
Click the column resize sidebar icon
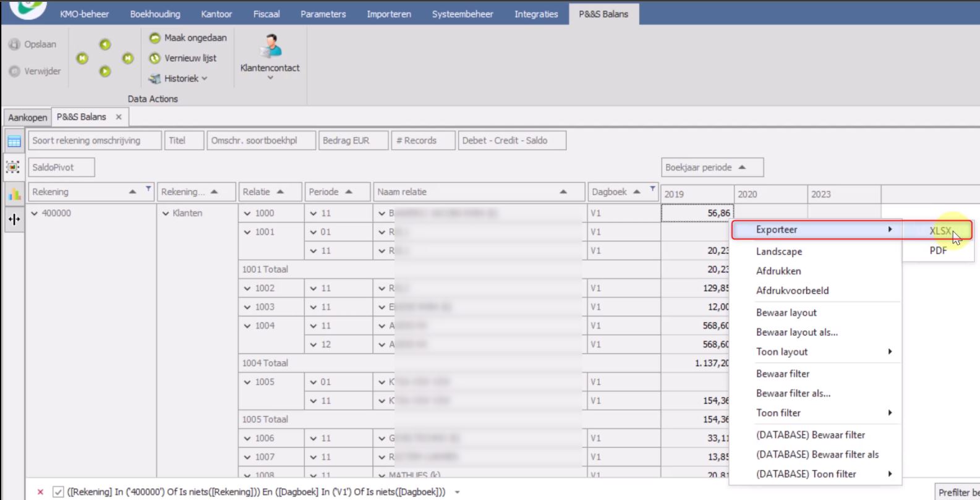pos(14,219)
